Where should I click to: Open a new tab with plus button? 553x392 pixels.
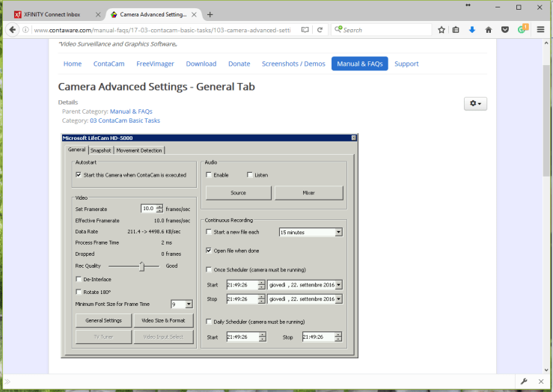tap(210, 14)
